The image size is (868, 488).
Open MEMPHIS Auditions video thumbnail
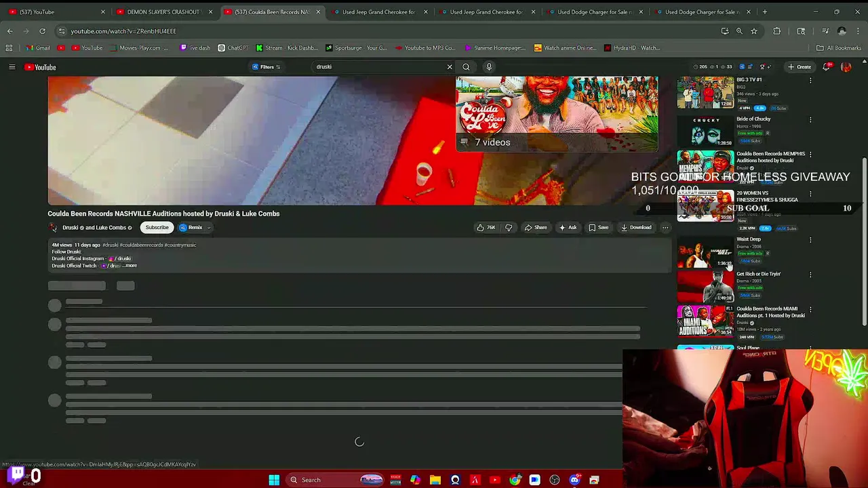tap(705, 166)
